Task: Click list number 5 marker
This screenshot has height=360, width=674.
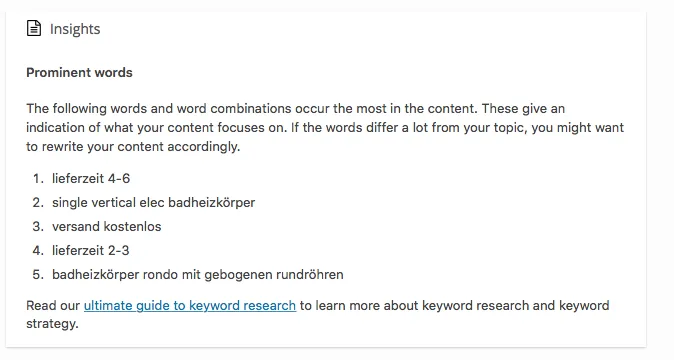Action: 38,275
